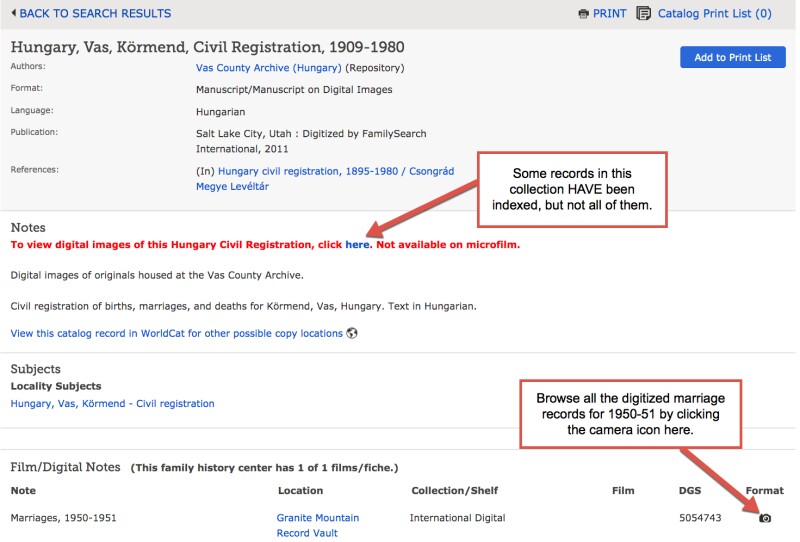Click the 'Notes' section heading
The height and width of the screenshot is (542, 800).
(x=28, y=228)
